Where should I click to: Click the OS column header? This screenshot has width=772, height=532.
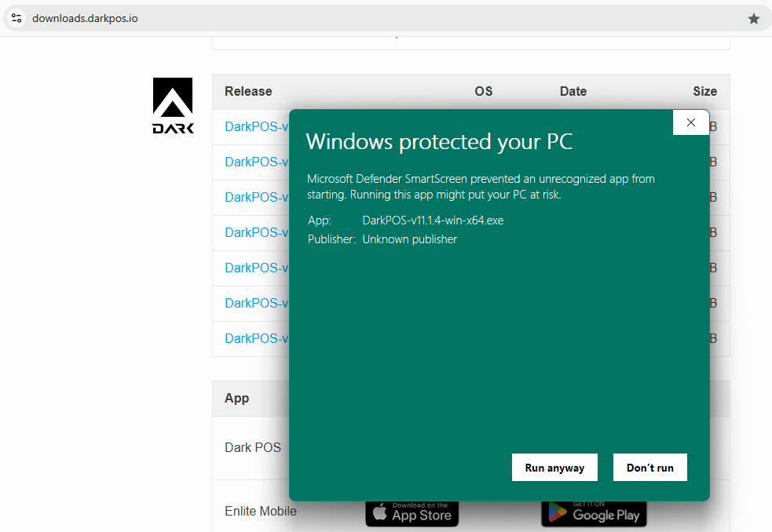[484, 92]
